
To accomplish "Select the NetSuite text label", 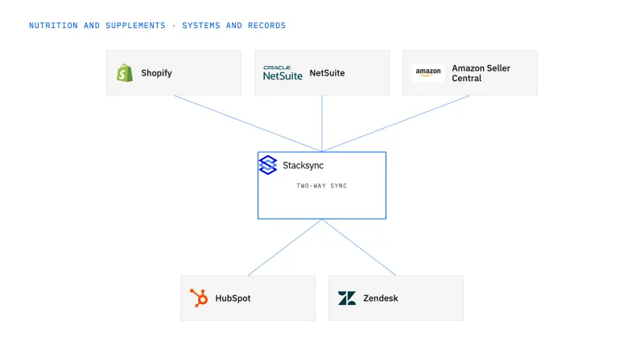I will pyautogui.click(x=327, y=73).
